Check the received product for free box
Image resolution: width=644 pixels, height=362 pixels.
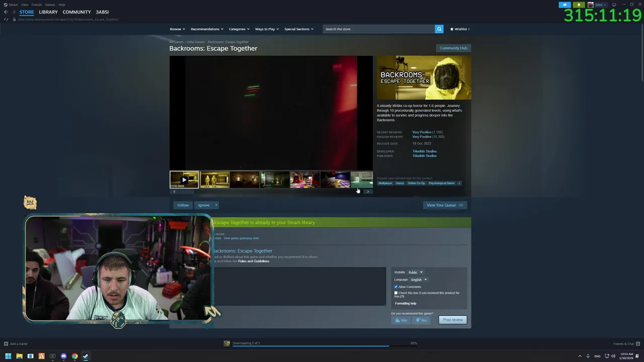coord(396,293)
